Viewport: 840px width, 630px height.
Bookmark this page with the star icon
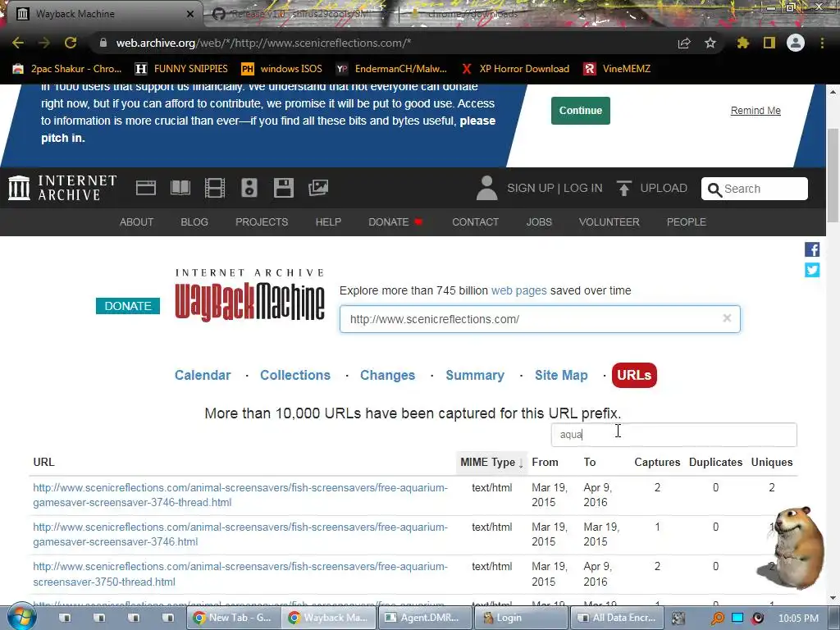pyautogui.click(x=710, y=43)
